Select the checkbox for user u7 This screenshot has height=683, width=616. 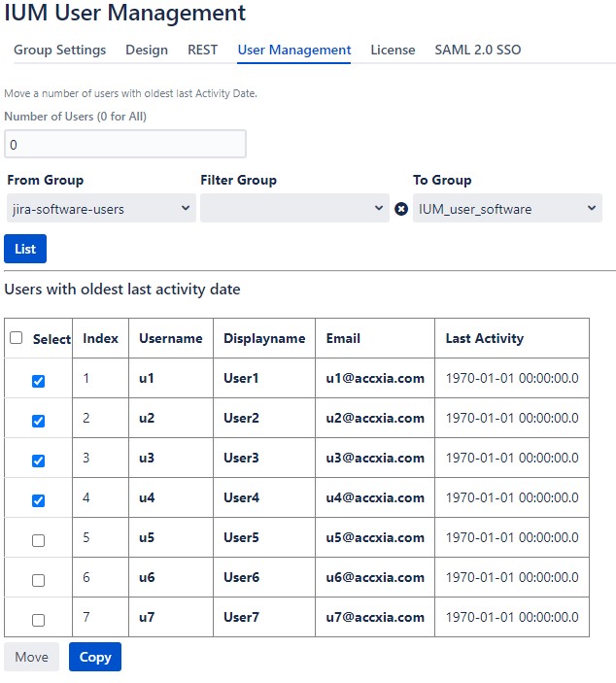coord(38,620)
